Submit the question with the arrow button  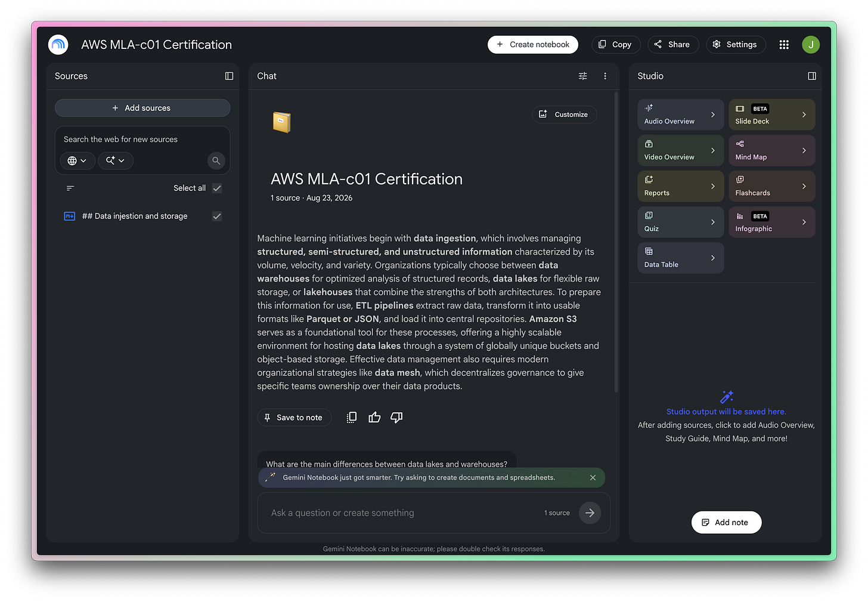pyautogui.click(x=590, y=513)
